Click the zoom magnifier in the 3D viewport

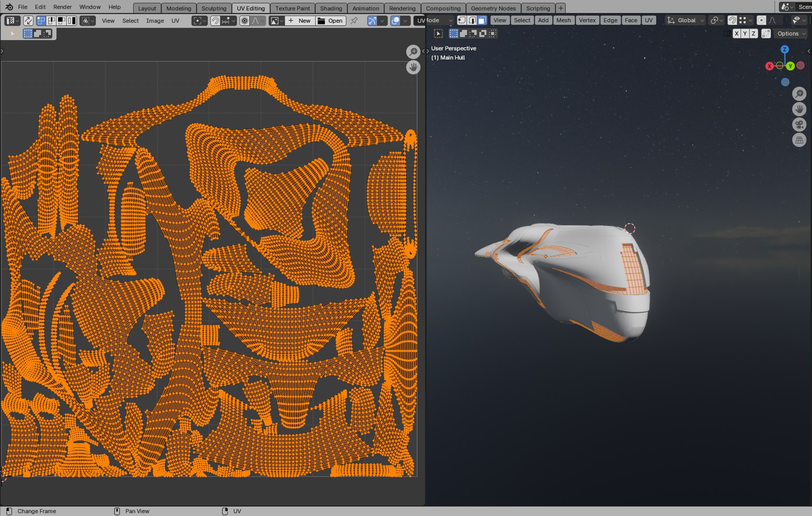[799, 94]
